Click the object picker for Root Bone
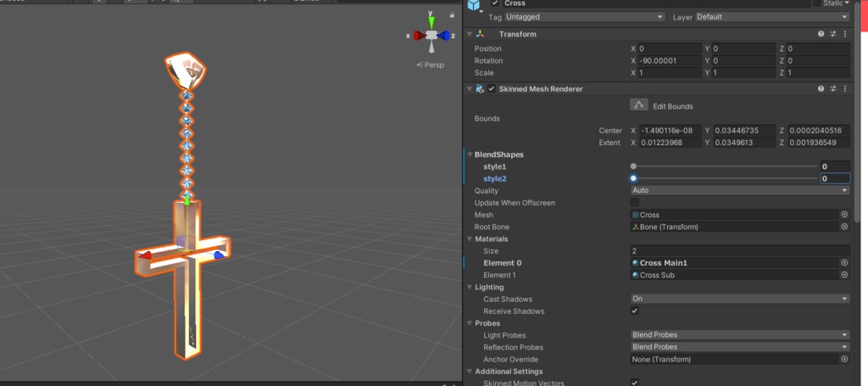The image size is (868, 386). [844, 227]
